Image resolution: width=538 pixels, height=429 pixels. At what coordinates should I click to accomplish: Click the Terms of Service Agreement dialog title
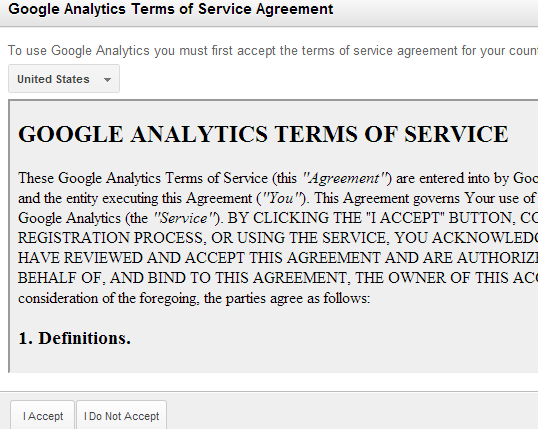pos(171,9)
